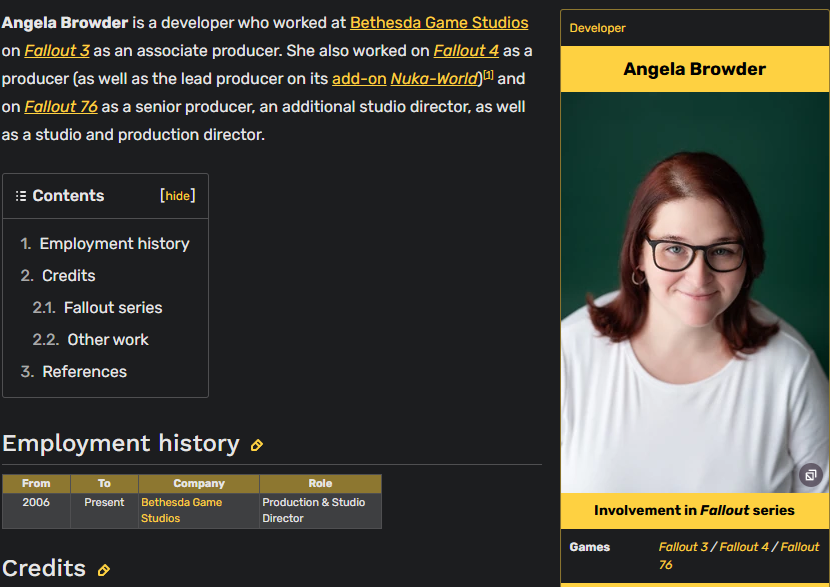Jump to Credits section in Contents
The image size is (830, 587).
coord(69,276)
